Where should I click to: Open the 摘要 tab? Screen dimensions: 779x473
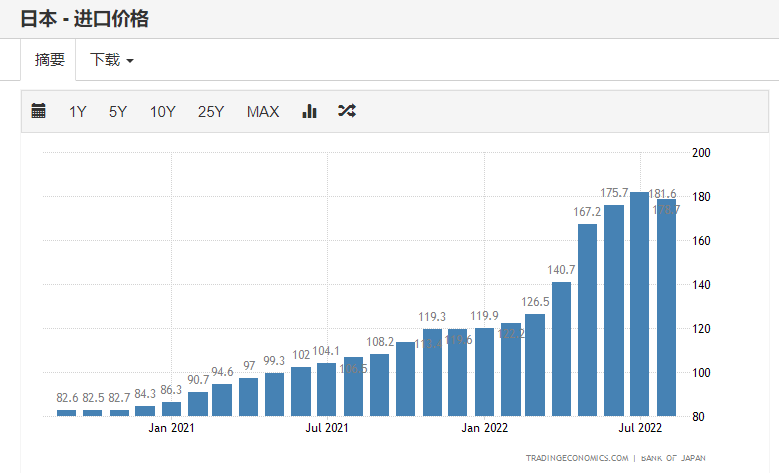[50, 60]
